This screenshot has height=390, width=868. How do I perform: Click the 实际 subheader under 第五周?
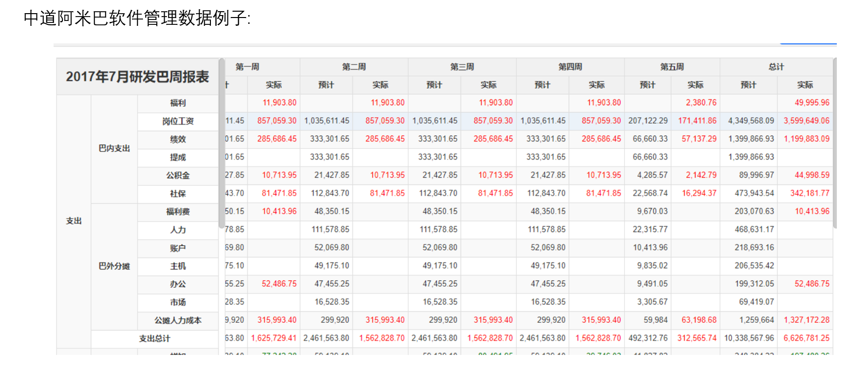(696, 85)
